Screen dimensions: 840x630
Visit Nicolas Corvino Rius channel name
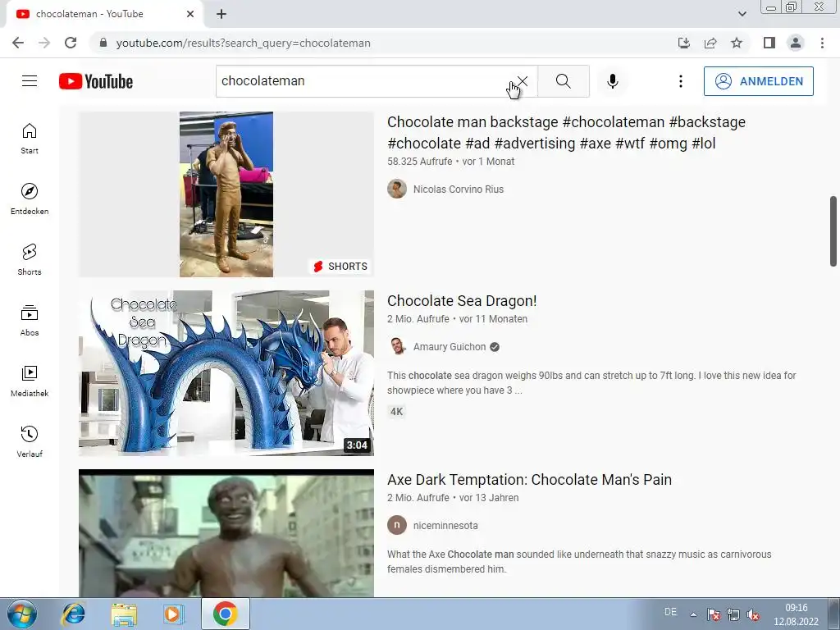[459, 189]
